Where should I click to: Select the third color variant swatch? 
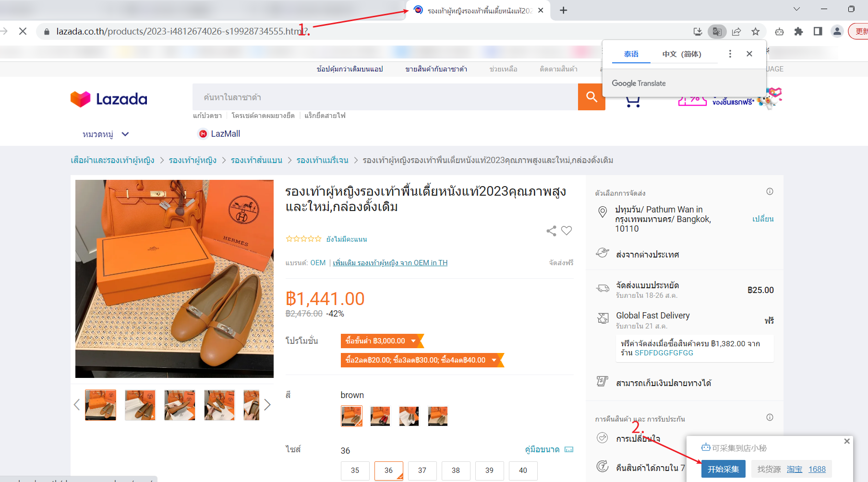coord(409,416)
